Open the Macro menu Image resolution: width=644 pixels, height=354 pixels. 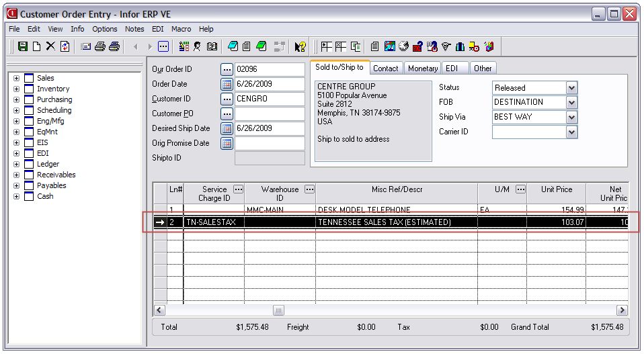[181, 29]
